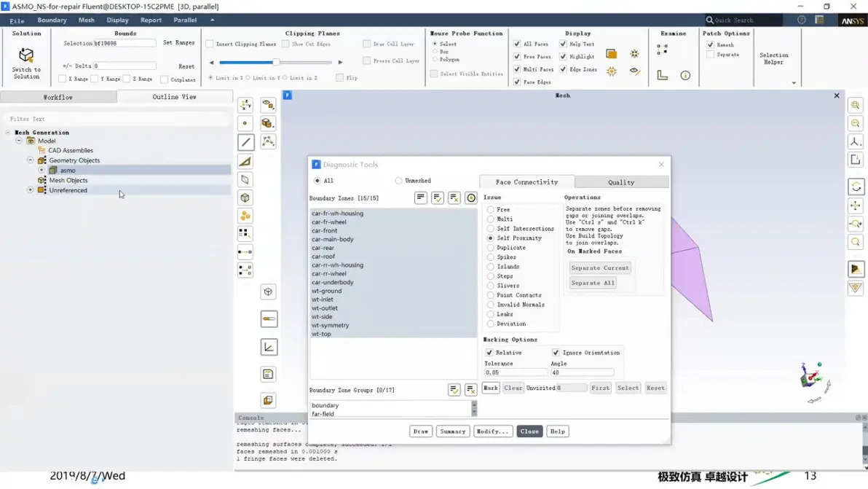
Task: Switch to the Face Connectivity tab
Action: (x=526, y=181)
